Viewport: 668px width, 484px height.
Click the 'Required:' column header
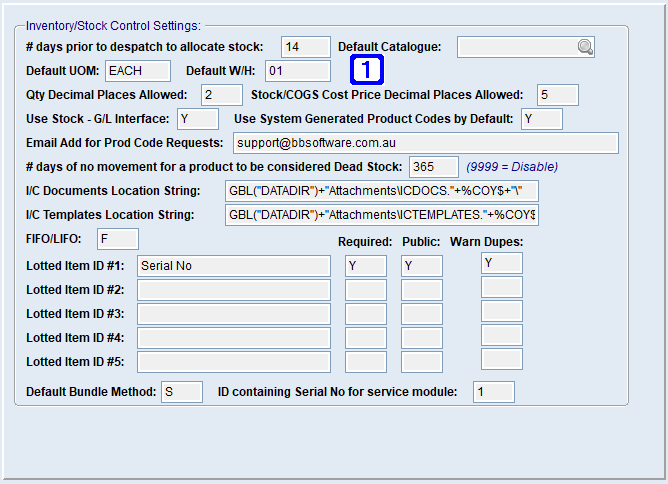coord(365,242)
